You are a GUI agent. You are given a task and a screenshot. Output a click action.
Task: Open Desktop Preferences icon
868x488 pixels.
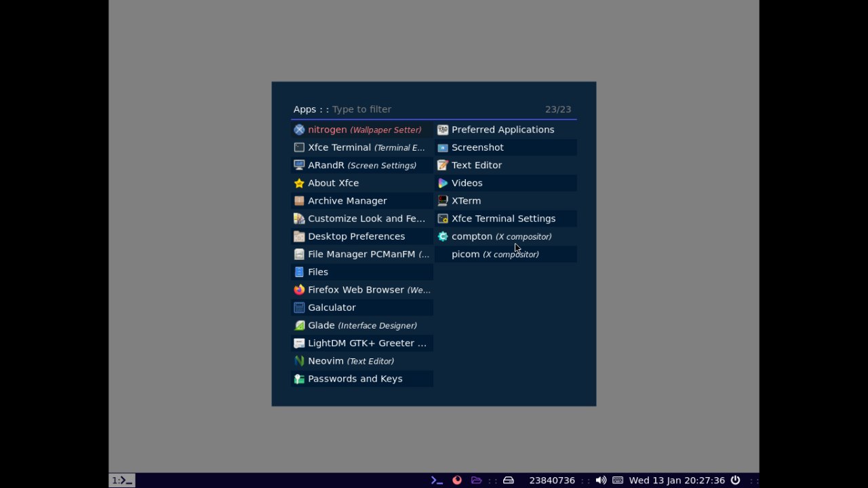(299, 236)
